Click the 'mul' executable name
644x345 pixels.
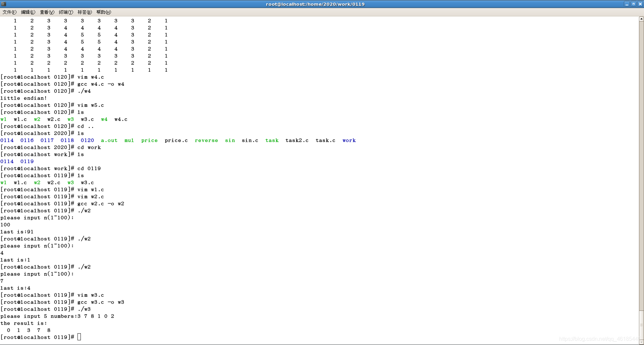point(129,140)
